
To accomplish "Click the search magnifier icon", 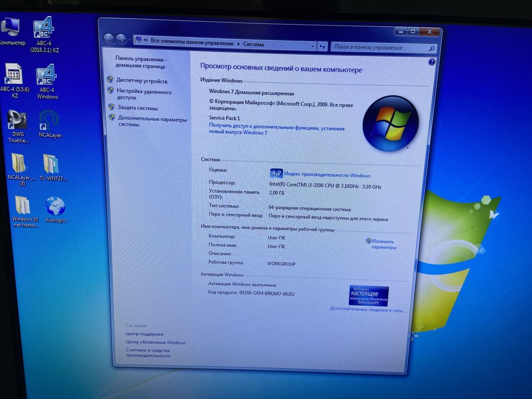I will pos(431,49).
